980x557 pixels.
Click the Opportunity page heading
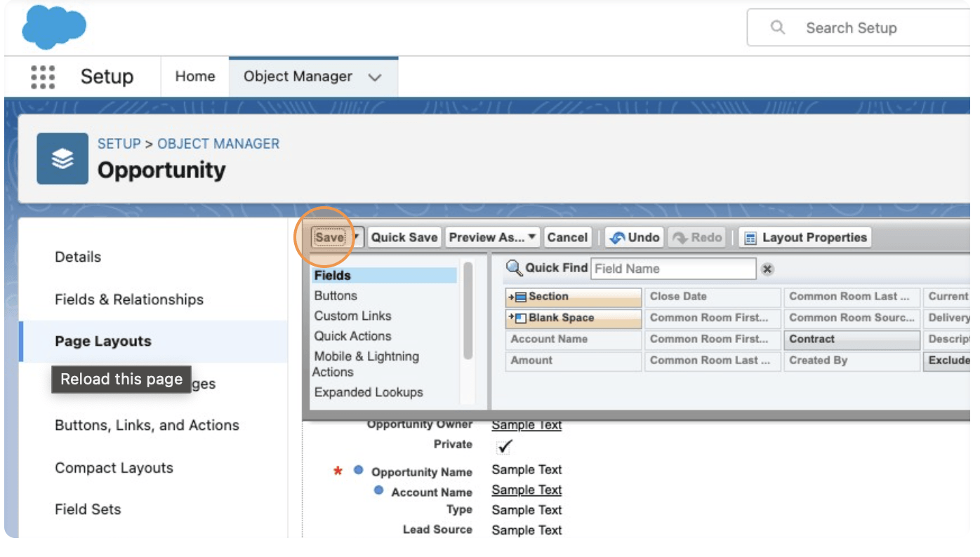click(x=161, y=170)
